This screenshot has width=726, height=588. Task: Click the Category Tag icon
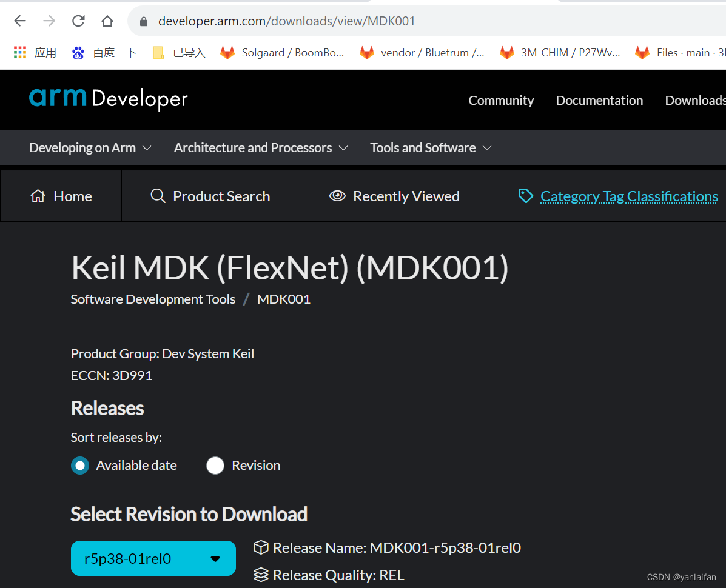coord(525,196)
